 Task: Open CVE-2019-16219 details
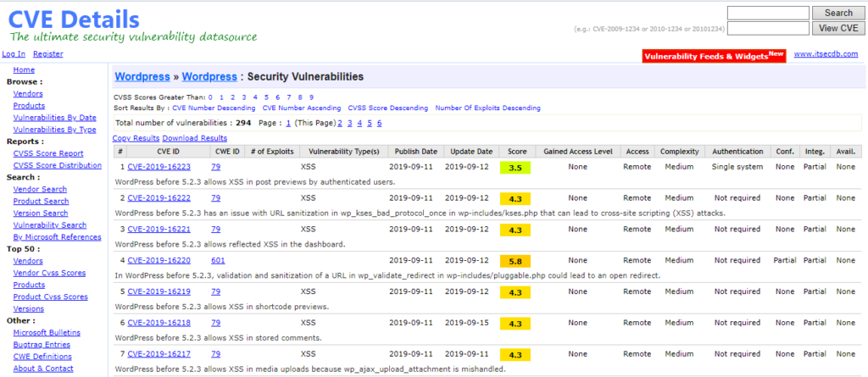[159, 291]
